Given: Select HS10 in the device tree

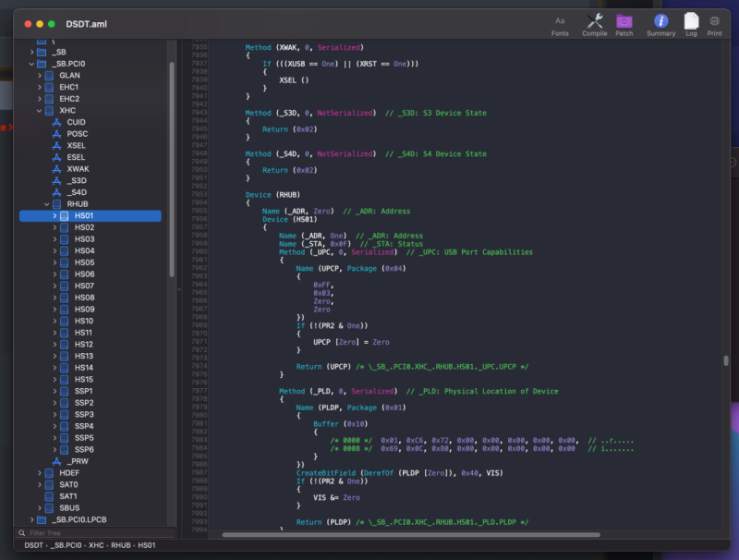Looking at the screenshot, I should [83, 321].
